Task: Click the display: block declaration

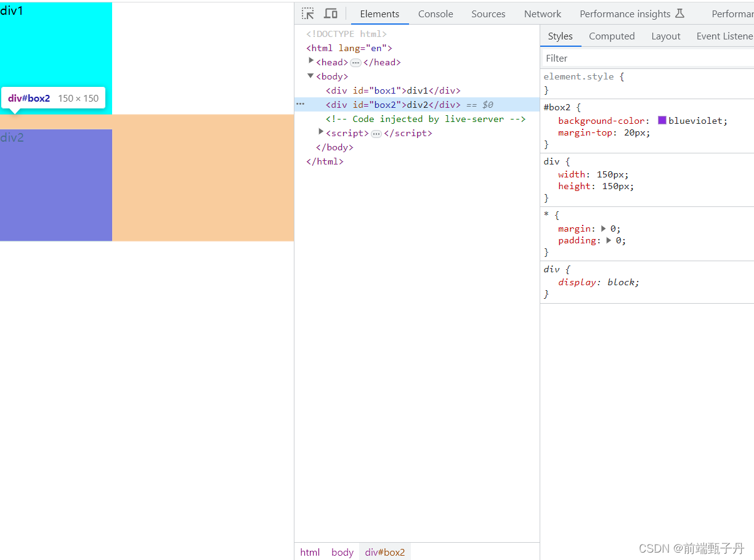Action: (599, 282)
